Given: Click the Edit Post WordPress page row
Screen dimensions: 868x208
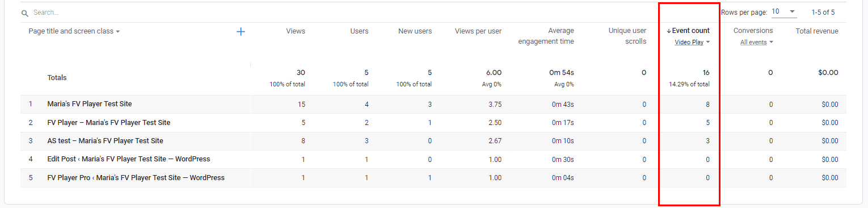Looking at the screenshot, I should pos(433,159).
